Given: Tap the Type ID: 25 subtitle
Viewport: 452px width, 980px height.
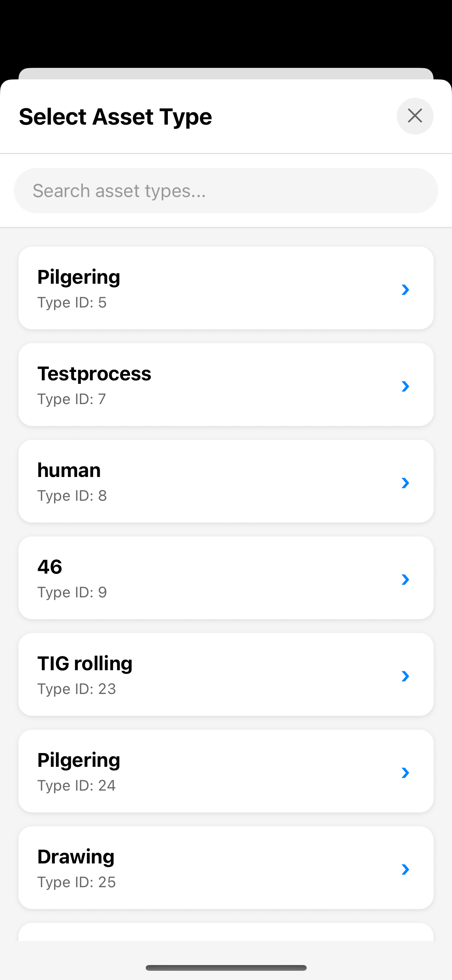Looking at the screenshot, I should [77, 882].
